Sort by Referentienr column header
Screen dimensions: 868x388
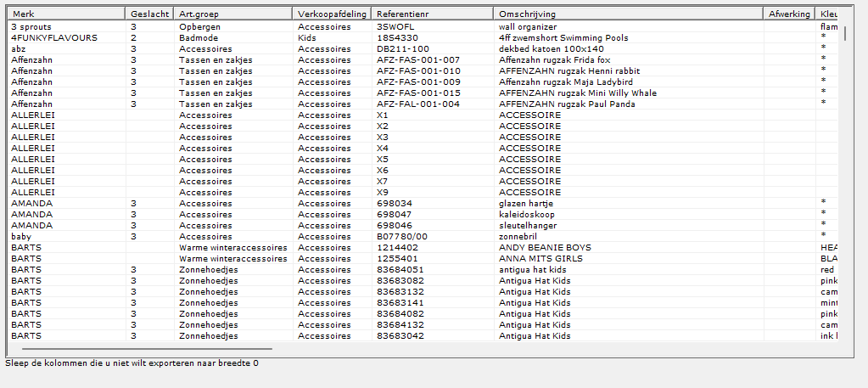coord(433,14)
